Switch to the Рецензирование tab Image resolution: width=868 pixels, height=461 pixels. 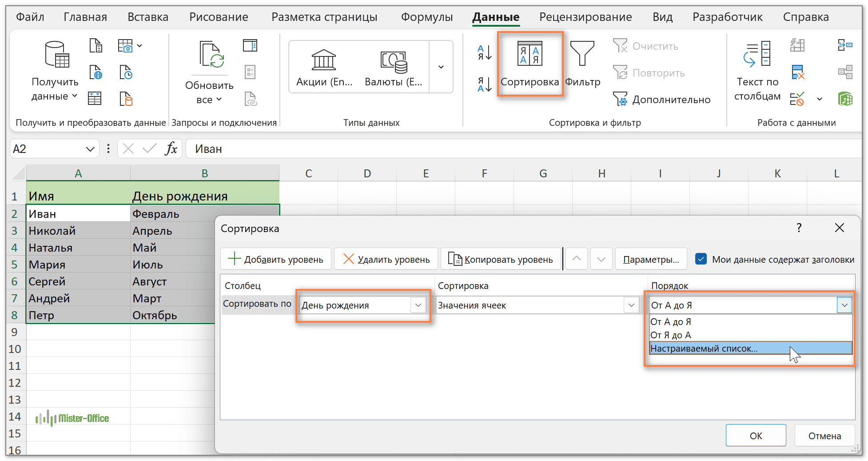585,17
